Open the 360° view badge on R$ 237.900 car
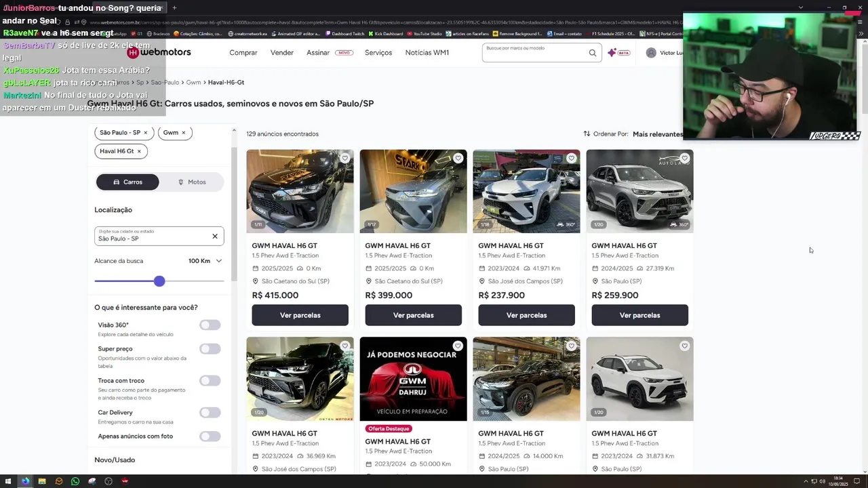The height and width of the screenshot is (488, 868). pos(566,224)
